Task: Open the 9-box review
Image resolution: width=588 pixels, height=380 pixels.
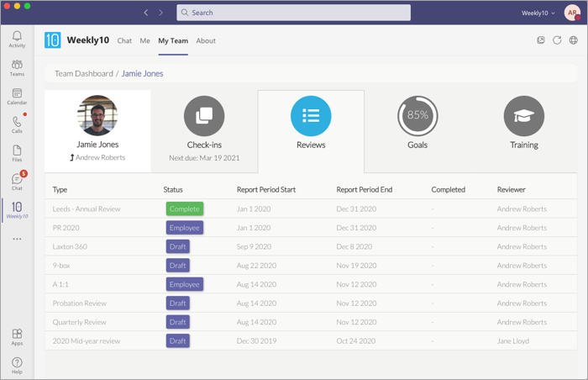Action: tap(311, 266)
